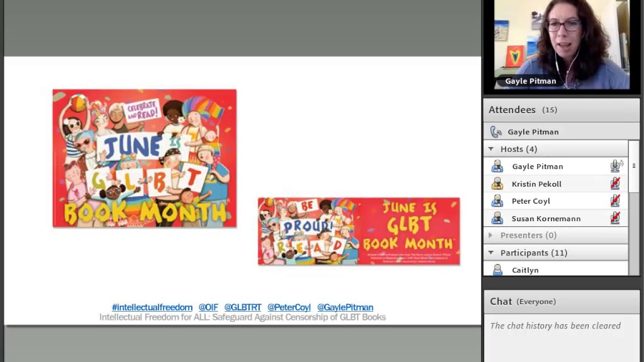Click the large June is GLBT Book Month poster
Image resolution: width=644 pixels, height=362 pixels.
pyautogui.click(x=144, y=158)
